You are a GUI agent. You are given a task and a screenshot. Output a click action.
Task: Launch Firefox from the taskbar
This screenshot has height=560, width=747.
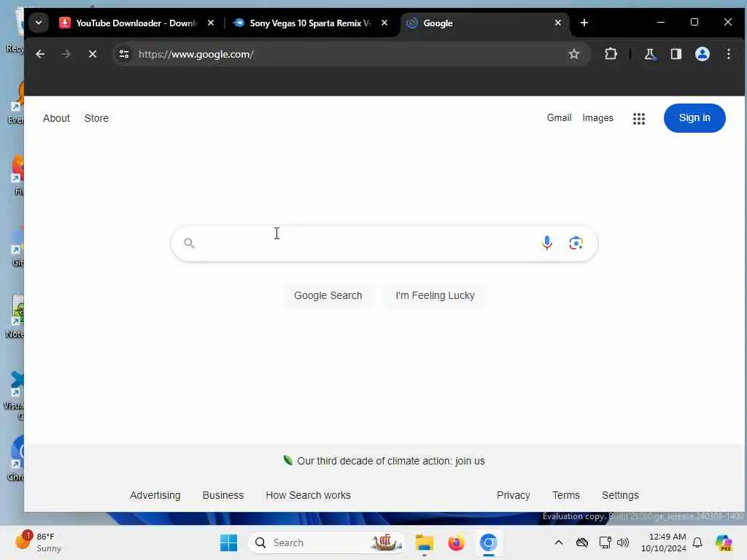tap(456, 542)
